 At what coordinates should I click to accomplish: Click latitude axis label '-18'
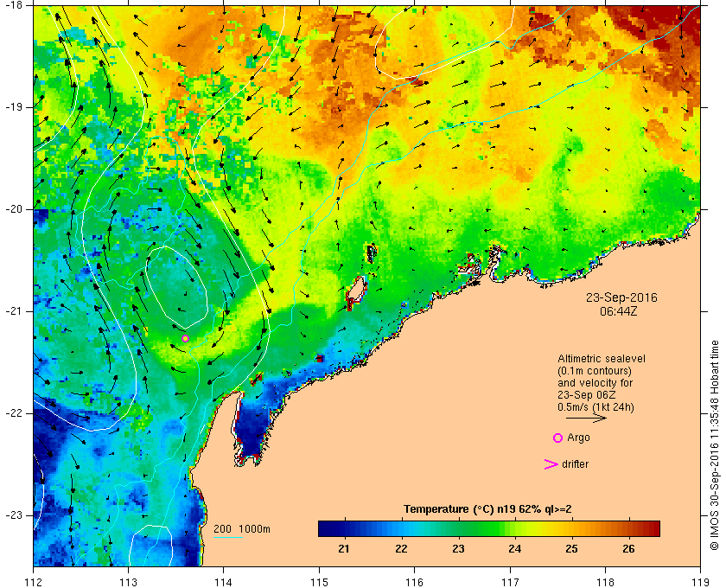(x=14, y=5)
